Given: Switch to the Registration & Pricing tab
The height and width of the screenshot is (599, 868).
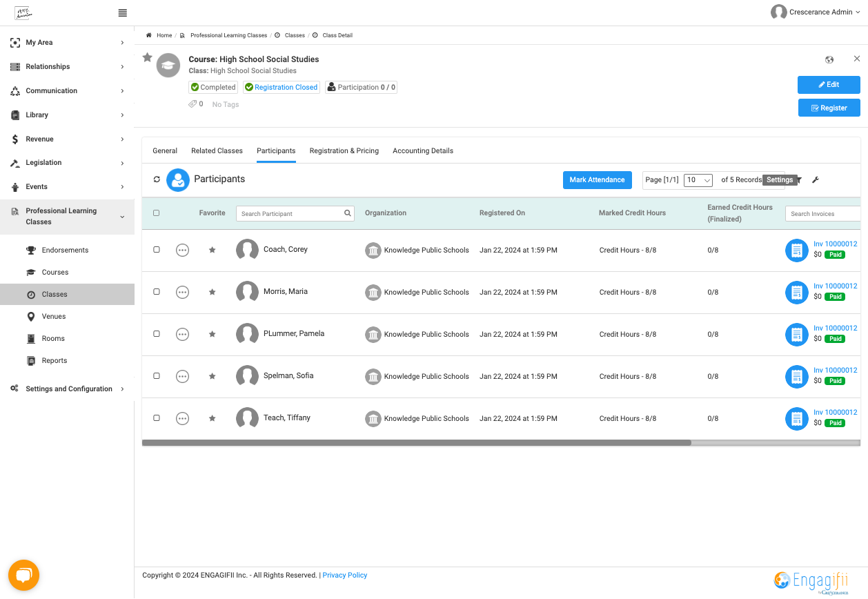Looking at the screenshot, I should click(344, 151).
